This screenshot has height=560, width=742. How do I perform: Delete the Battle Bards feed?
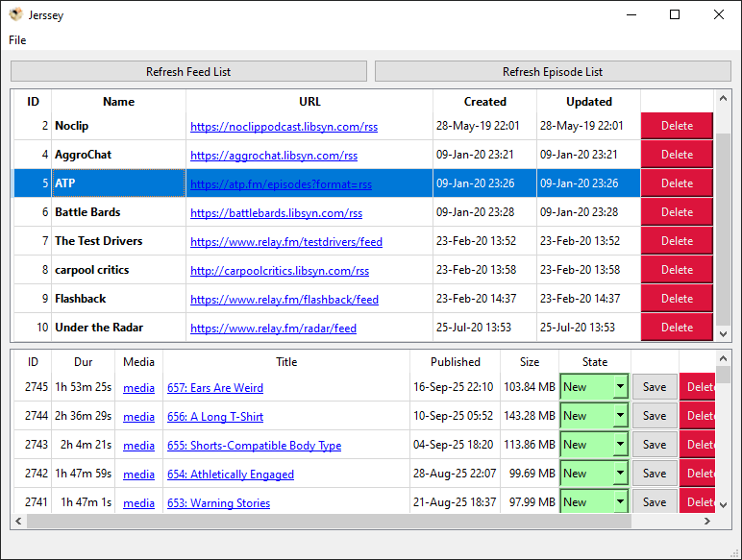pyautogui.click(x=677, y=212)
